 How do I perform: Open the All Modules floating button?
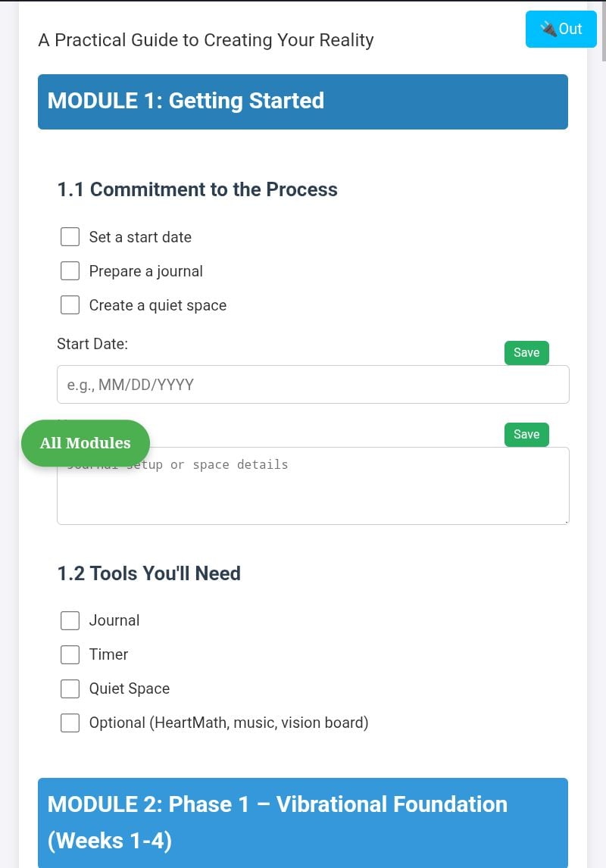86,443
